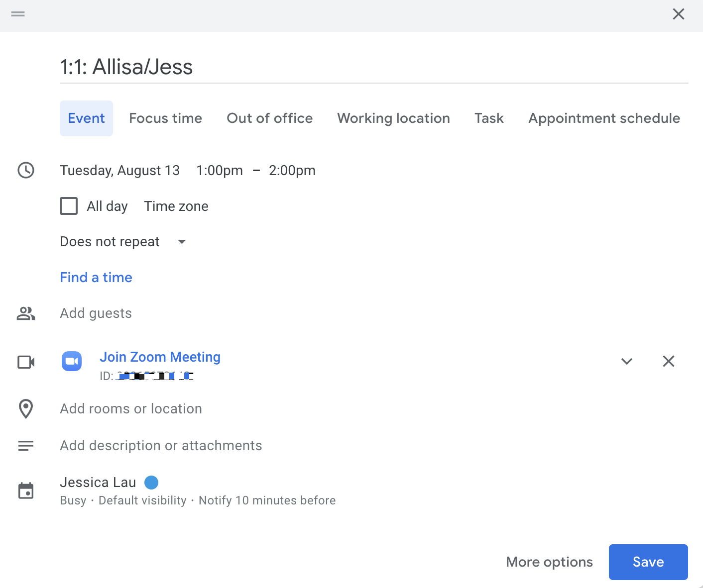Click the location pin icon
This screenshot has height=588, width=703.
[26, 409]
